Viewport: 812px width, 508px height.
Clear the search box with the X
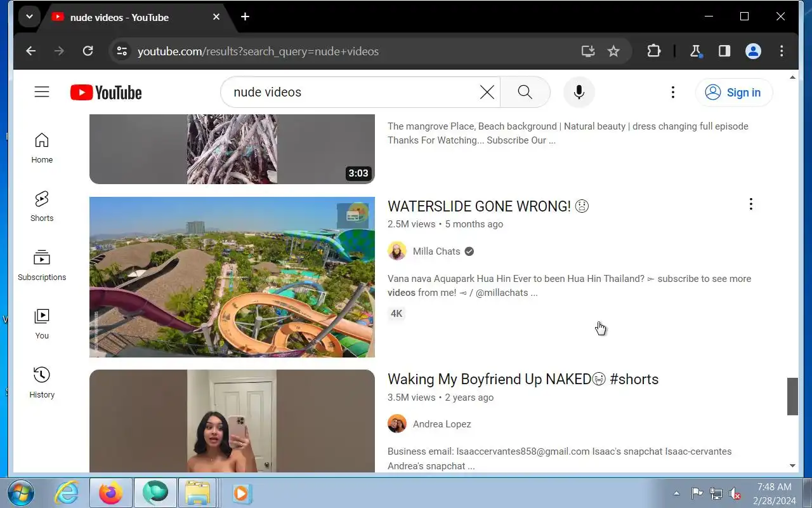(487, 92)
